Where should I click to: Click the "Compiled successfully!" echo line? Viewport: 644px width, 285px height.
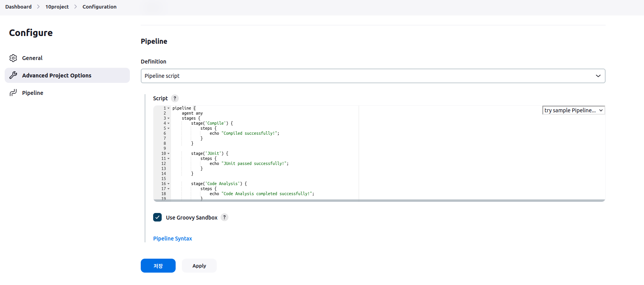(245, 134)
